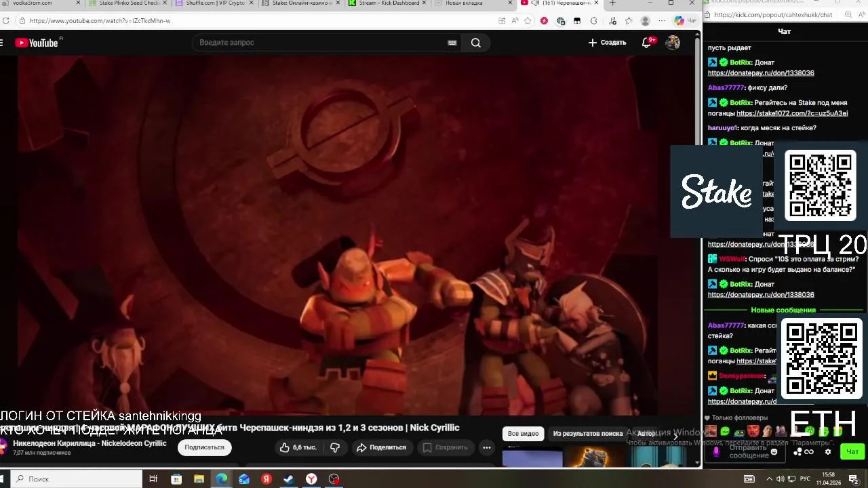
Task: Click Сохранить save button
Action: pyautogui.click(x=445, y=447)
